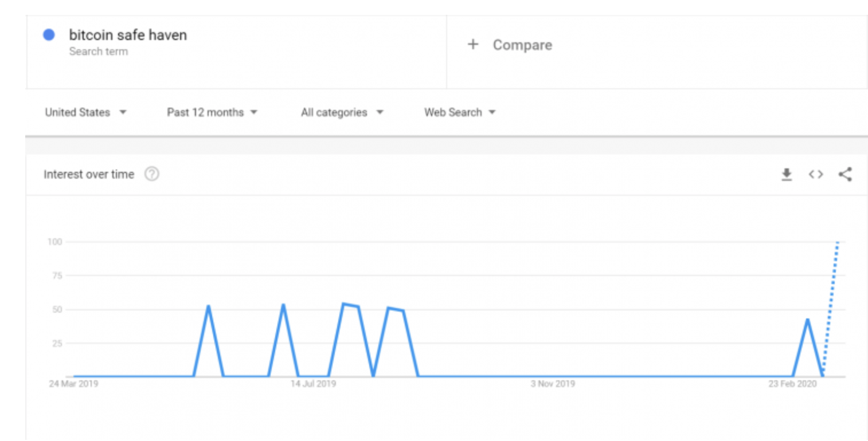Click the help icon next to Interest over time
Image resolution: width=868 pixels, height=441 pixels.
pos(151,174)
